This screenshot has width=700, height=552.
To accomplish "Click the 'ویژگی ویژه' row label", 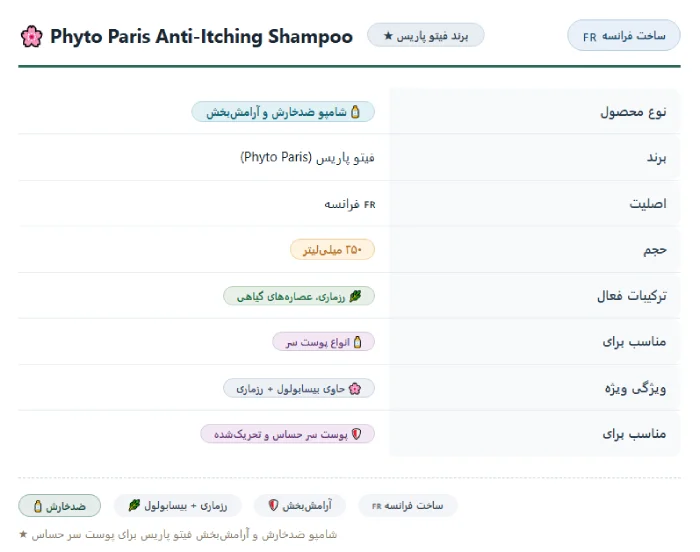I will tap(635, 388).
